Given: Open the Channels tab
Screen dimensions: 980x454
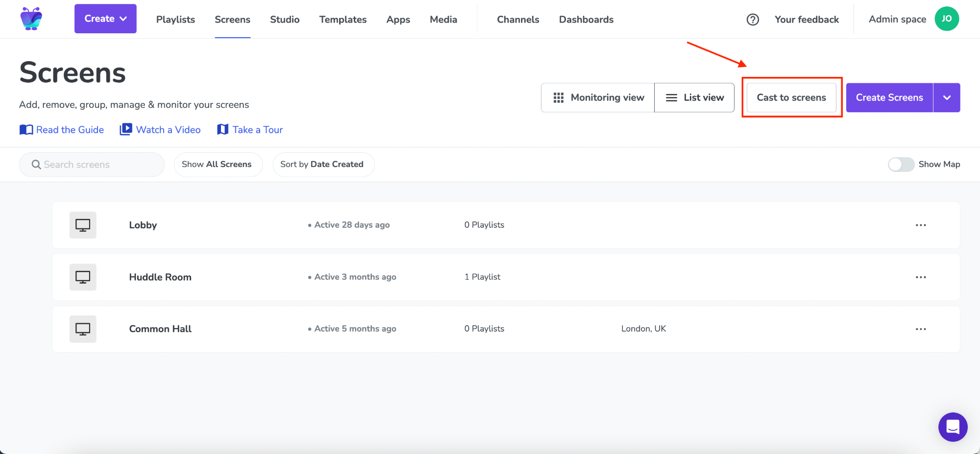Looking at the screenshot, I should [518, 20].
